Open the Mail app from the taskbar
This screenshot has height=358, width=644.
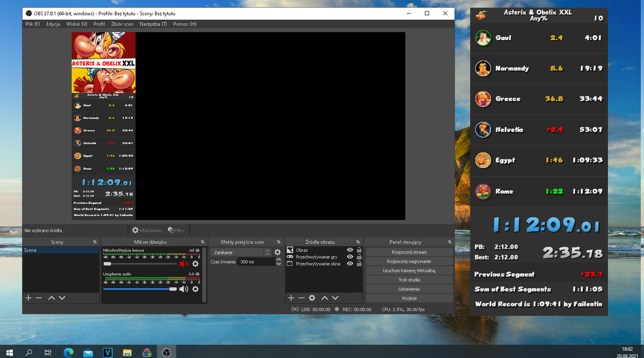click(x=88, y=352)
